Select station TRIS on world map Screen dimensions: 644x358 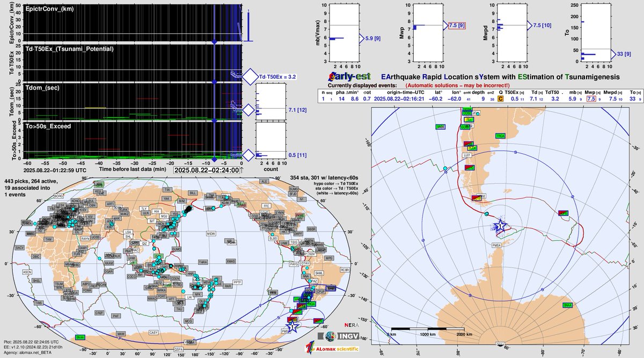coord(38,303)
